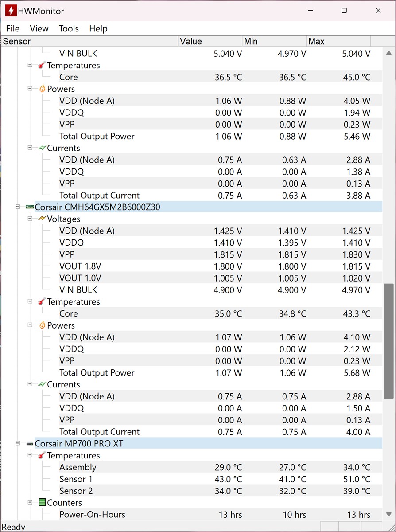
Task: Click the Corsair MP700 PRO XT drive icon
Action: (x=30, y=443)
